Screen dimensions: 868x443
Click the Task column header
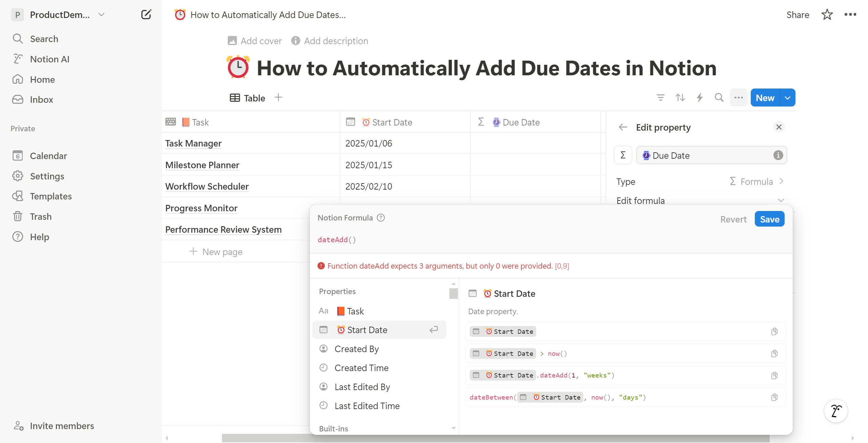coord(250,122)
